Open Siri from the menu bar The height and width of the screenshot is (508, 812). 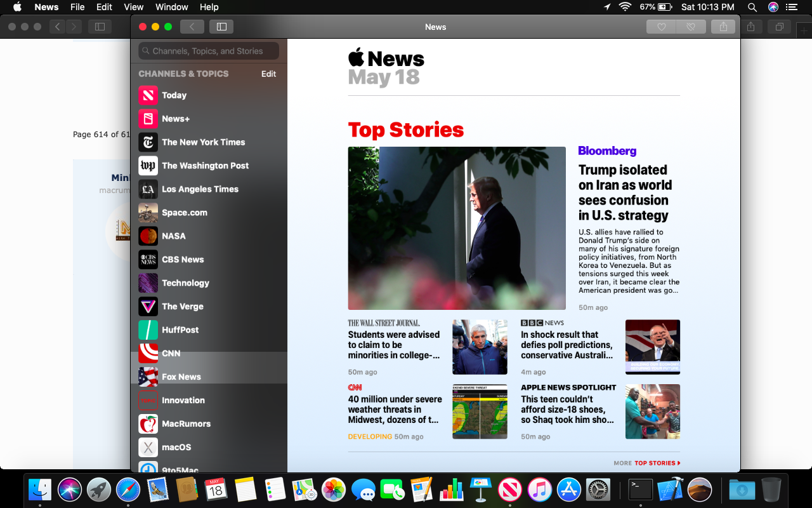tap(773, 7)
